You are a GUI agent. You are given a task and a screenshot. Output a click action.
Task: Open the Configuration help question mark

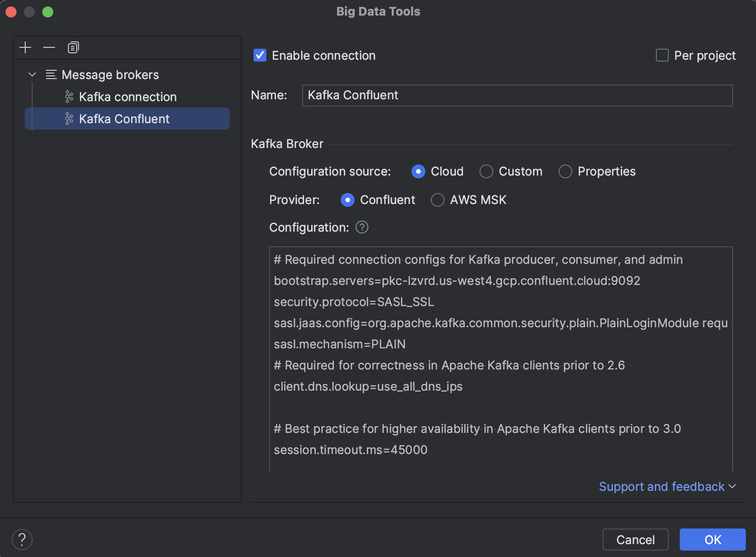pyautogui.click(x=361, y=227)
